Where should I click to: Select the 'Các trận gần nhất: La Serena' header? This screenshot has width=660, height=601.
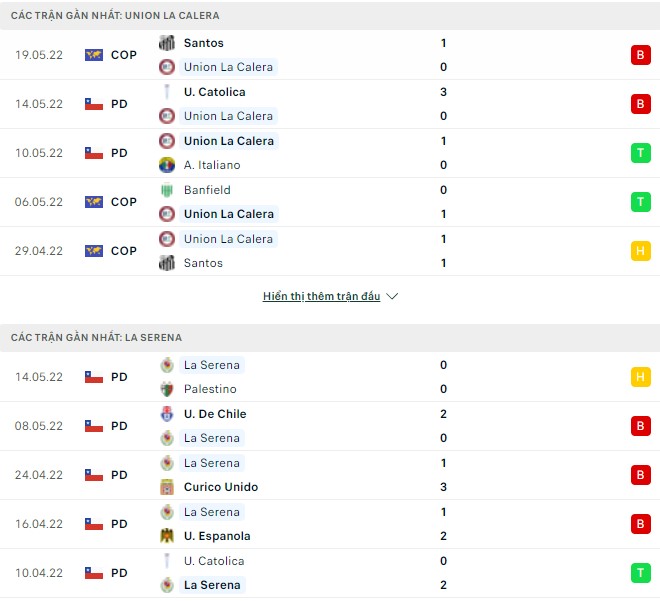[97, 338]
